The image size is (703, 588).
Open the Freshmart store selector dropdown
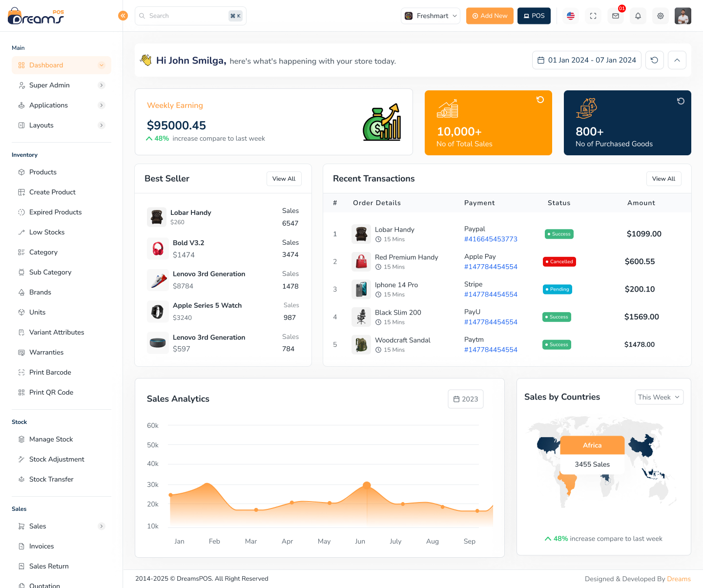coord(430,16)
